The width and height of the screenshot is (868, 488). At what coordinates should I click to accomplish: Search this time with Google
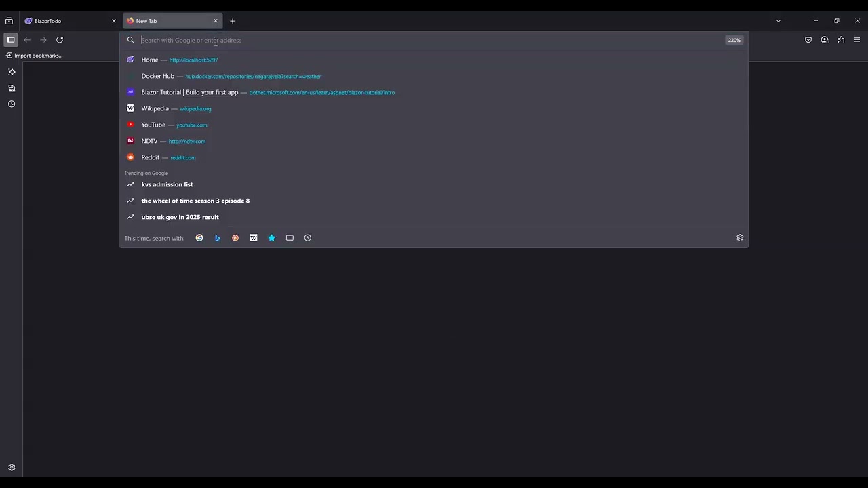click(199, 238)
